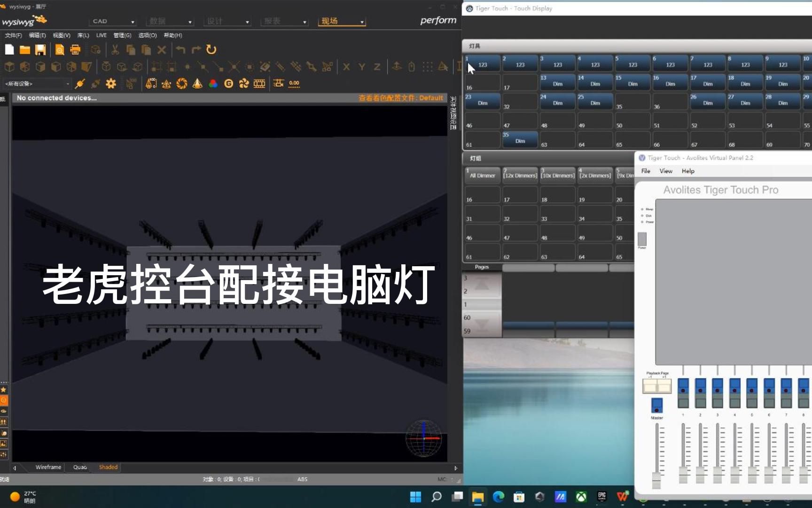Click the iris/shutter tool icon
The height and width of the screenshot is (508, 812).
point(182,83)
